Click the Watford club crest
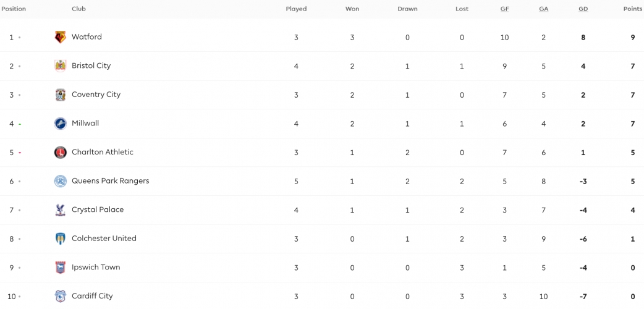 61,37
